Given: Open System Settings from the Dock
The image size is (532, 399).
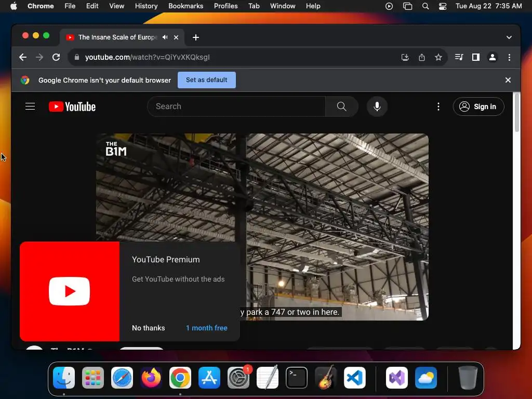Looking at the screenshot, I should [238, 378].
